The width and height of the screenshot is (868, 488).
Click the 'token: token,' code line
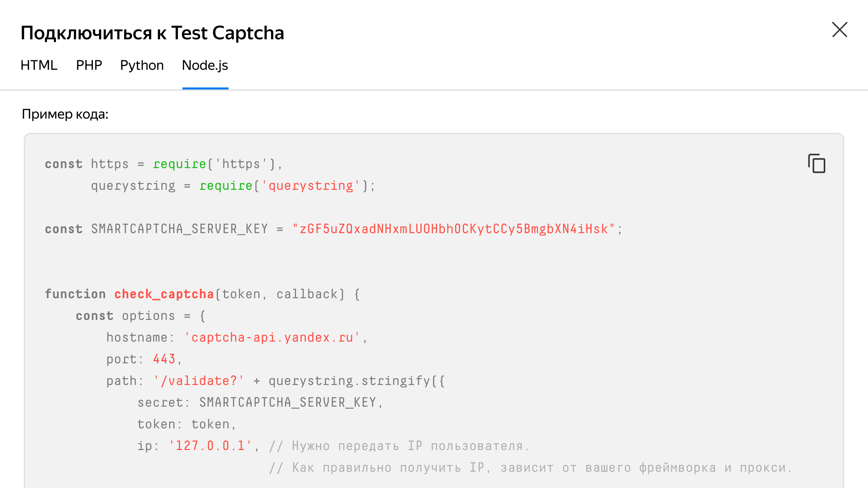click(x=186, y=424)
